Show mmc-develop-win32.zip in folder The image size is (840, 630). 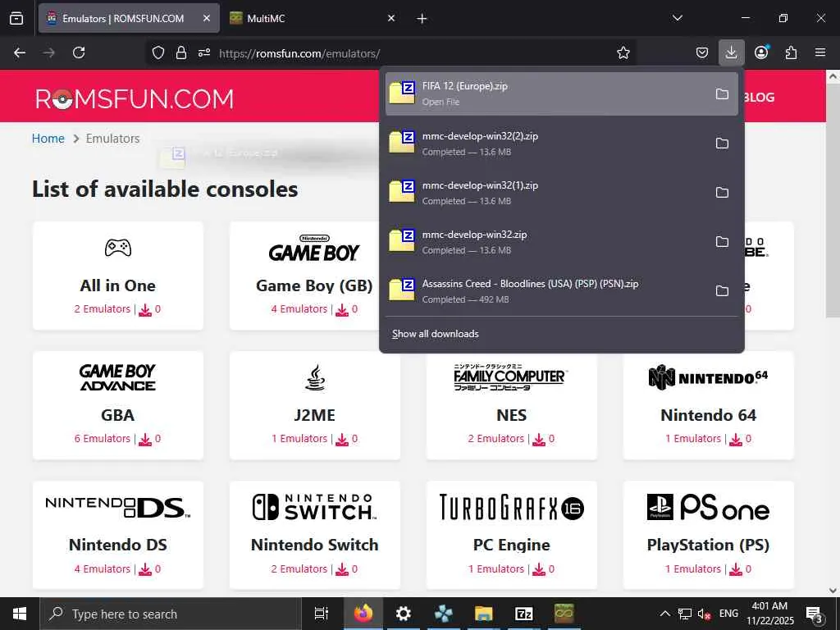pos(722,242)
